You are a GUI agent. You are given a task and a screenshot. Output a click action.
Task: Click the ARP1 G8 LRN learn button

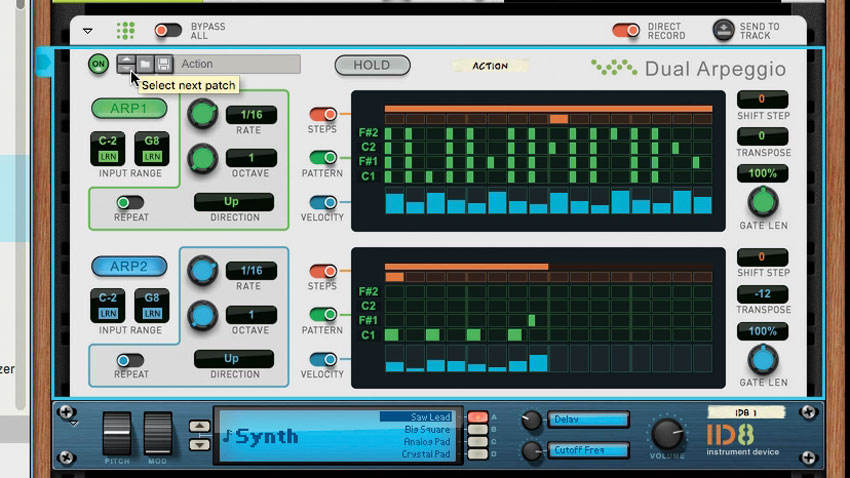pyautogui.click(x=152, y=157)
